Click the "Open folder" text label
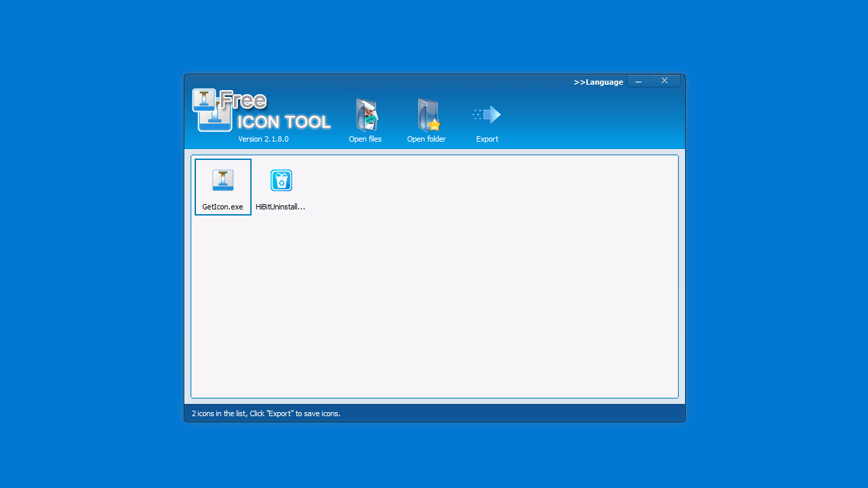This screenshot has height=488, width=868. tap(427, 139)
